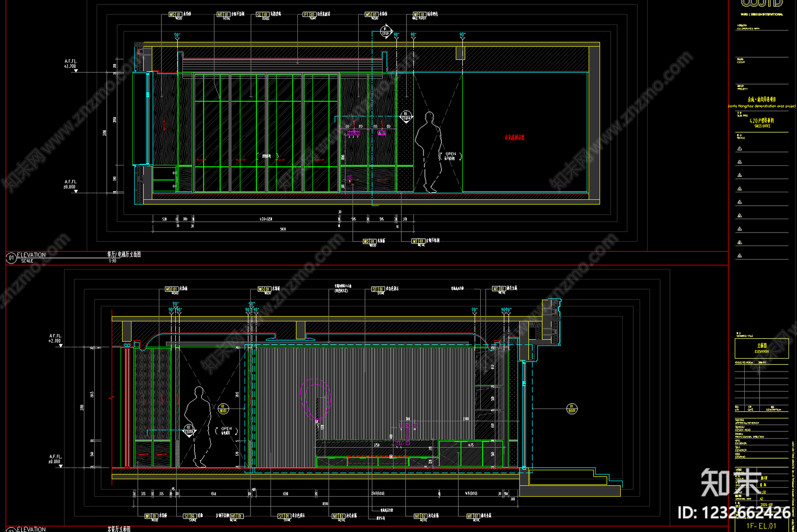Click the 01 title number circle

[11, 258]
